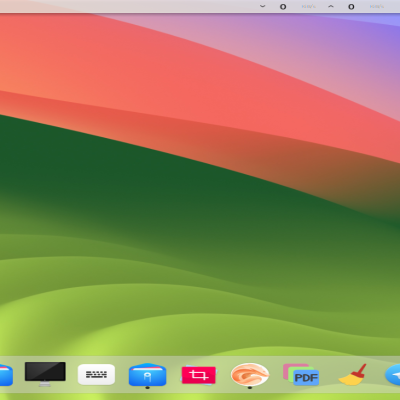Launch the PDF documents app from the Dock

coord(301,374)
